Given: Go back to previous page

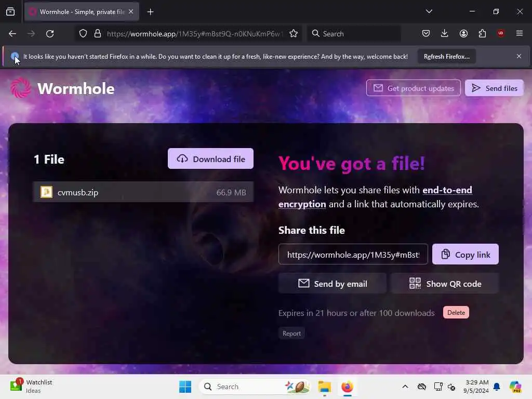Looking at the screenshot, I should coord(12,34).
